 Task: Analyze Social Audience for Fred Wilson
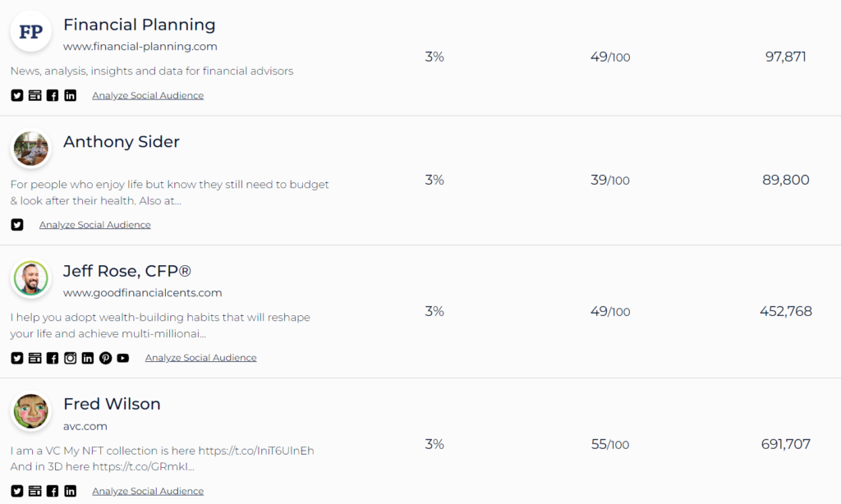click(x=148, y=491)
